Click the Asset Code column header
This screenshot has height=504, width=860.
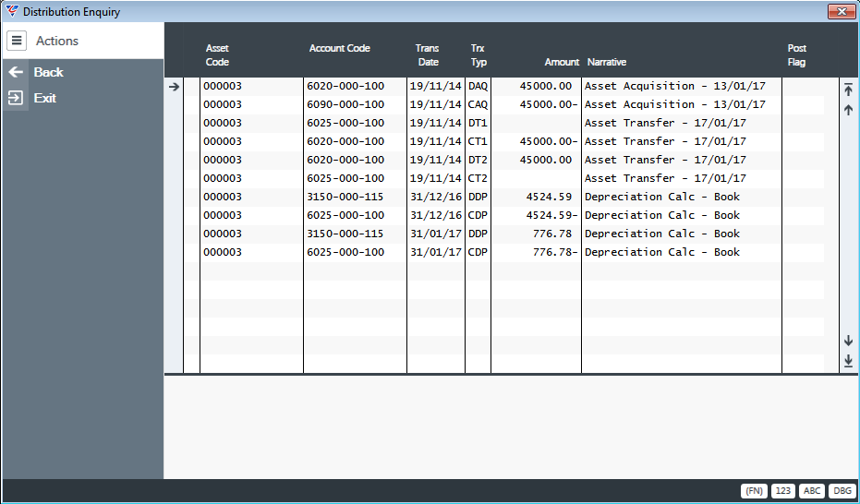pos(217,54)
